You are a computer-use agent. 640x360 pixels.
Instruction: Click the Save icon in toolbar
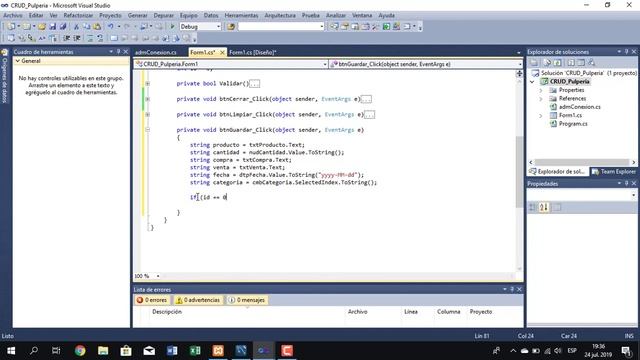pyautogui.click(x=53, y=27)
